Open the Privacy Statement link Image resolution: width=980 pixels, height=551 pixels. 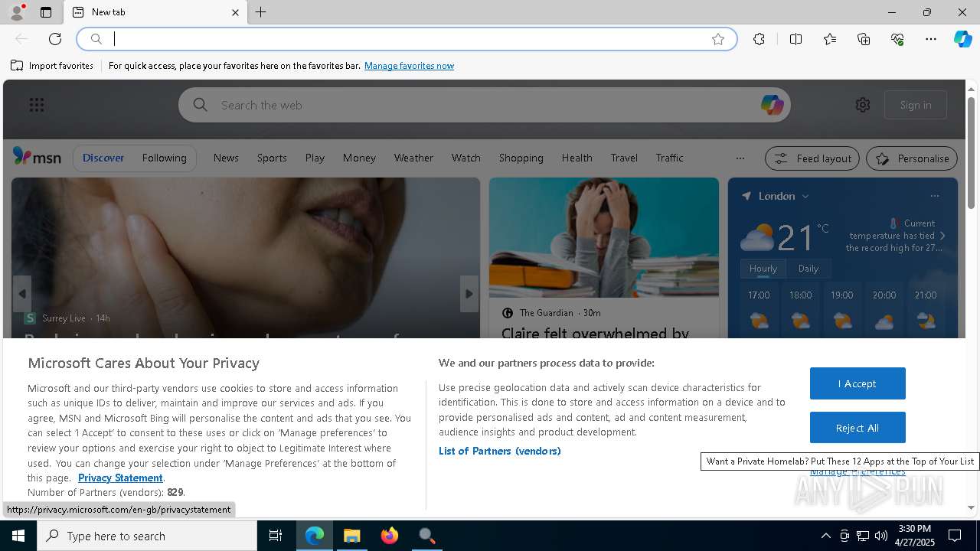point(120,478)
